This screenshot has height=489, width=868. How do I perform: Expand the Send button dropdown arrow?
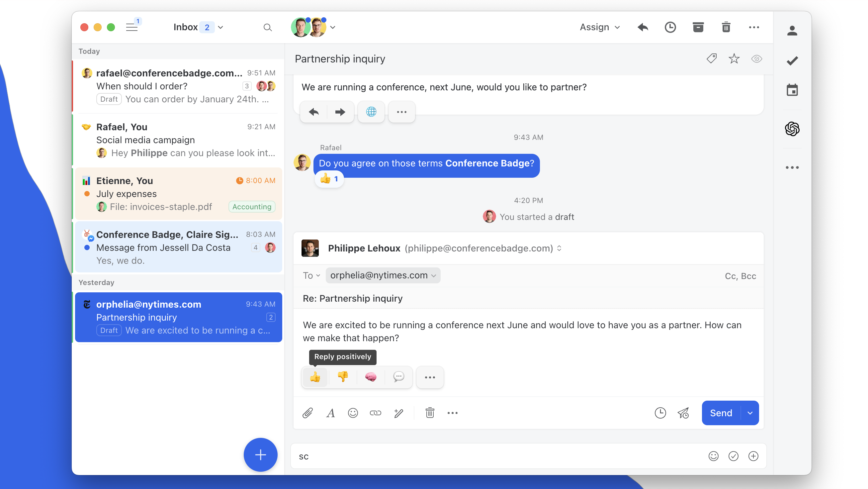tap(750, 413)
